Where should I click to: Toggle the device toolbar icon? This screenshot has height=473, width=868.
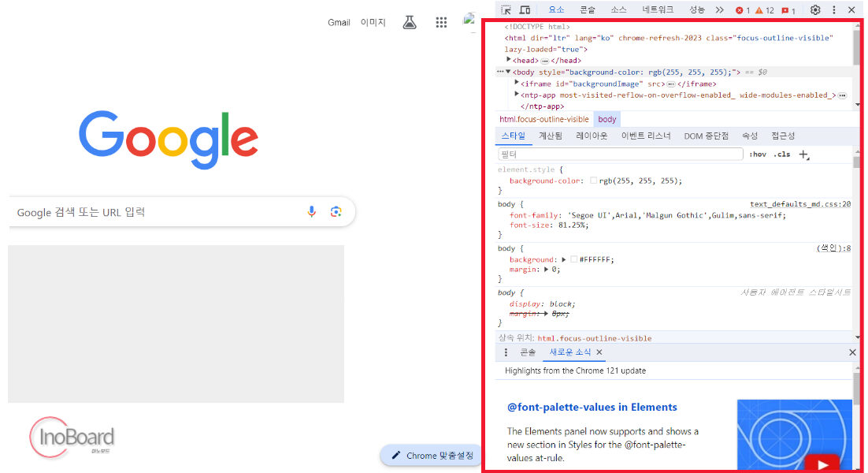coord(525,9)
